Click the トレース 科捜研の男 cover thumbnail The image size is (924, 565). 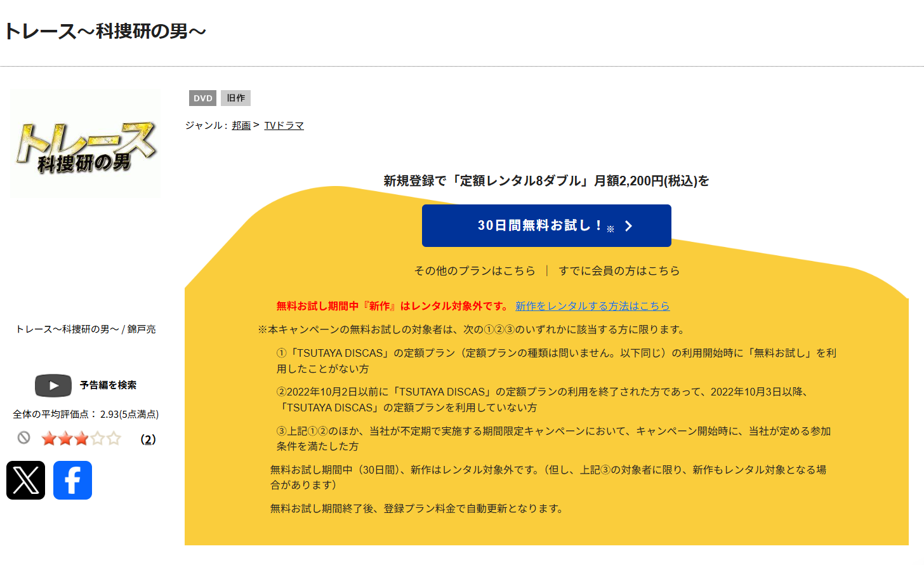86,143
